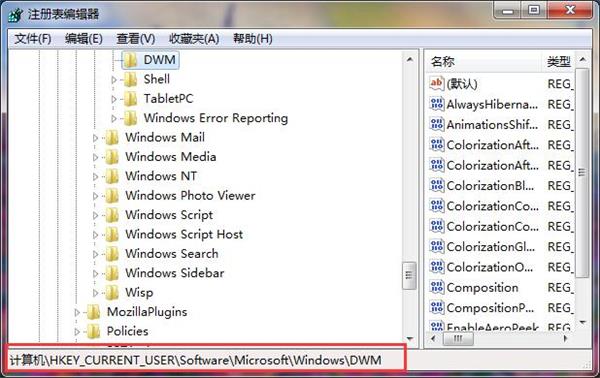Click the values pane scroll up arrow
Screen dimensions: 600x378
[582, 60]
